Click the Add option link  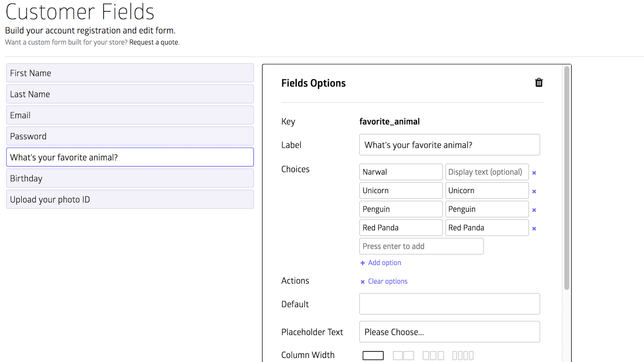(384, 263)
